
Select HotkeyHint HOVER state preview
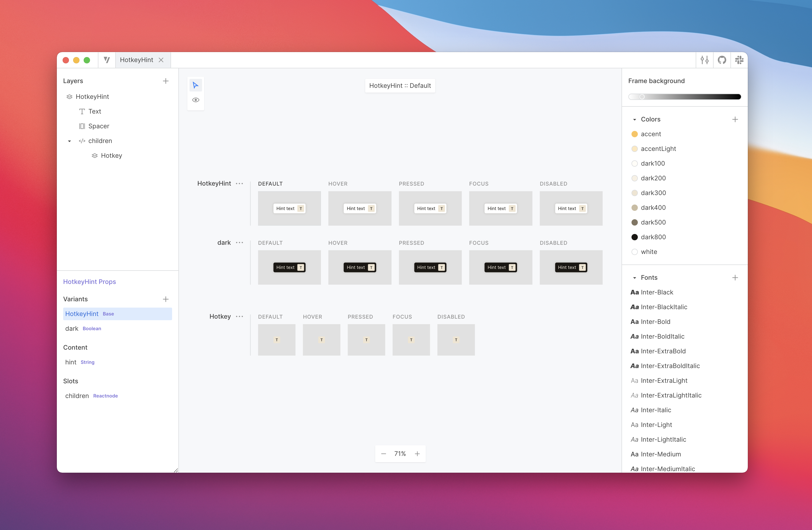point(360,208)
